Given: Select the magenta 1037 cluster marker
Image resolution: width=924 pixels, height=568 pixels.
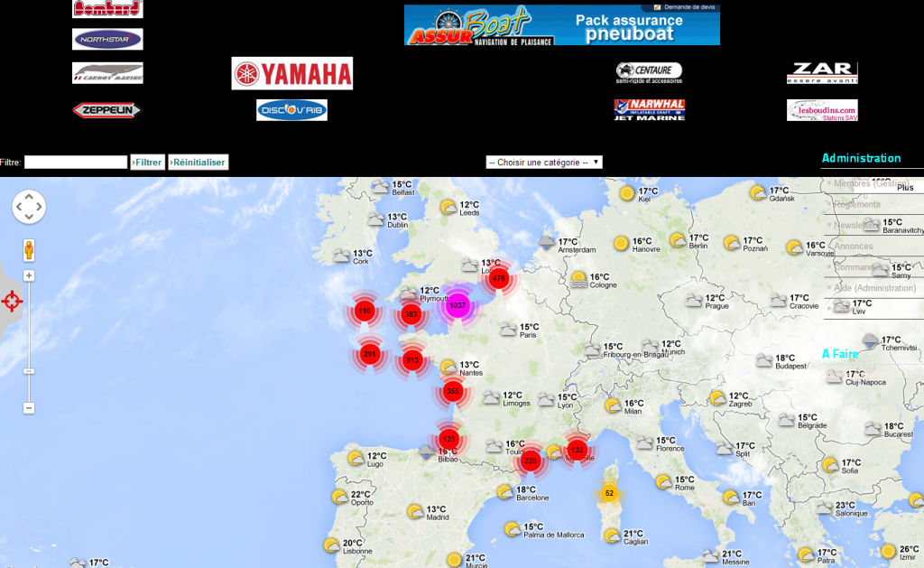Looking at the screenshot, I should pos(457,306).
